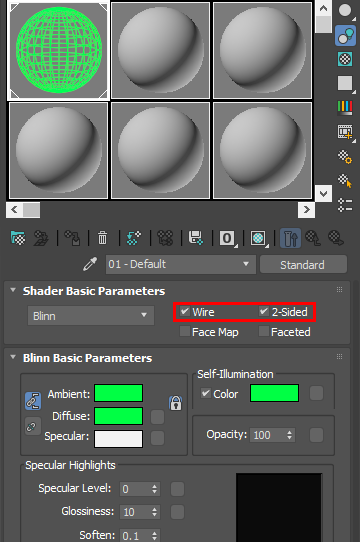Enable the Face Map checkbox
360x542 pixels.
pyautogui.click(x=185, y=331)
